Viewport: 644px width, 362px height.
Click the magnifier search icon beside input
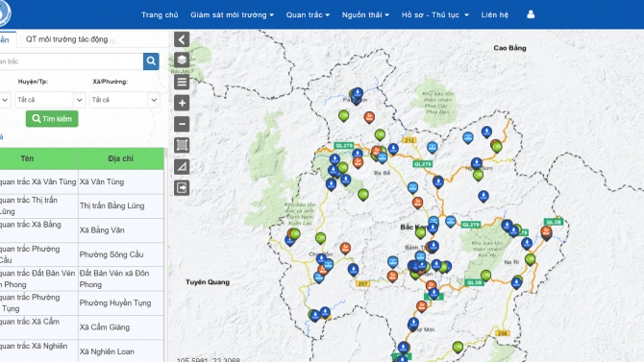pos(151,61)
